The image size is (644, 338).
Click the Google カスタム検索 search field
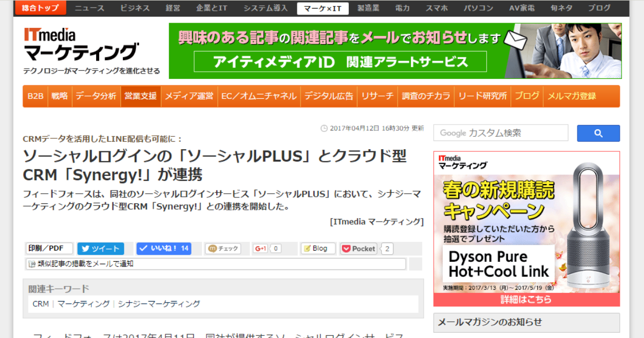(501, 133)
